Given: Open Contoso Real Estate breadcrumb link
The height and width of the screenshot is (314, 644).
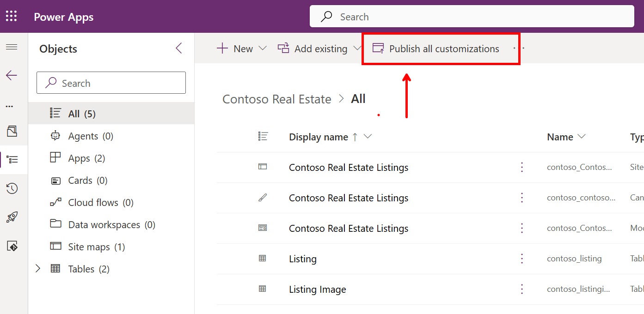Looking at the screenshot, I should pos(277,99).
